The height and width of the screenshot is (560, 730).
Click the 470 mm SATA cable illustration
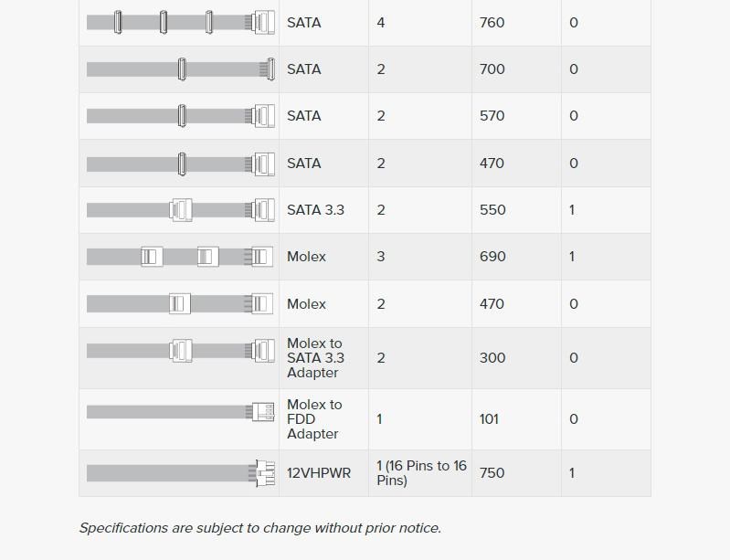click(181, 164)
